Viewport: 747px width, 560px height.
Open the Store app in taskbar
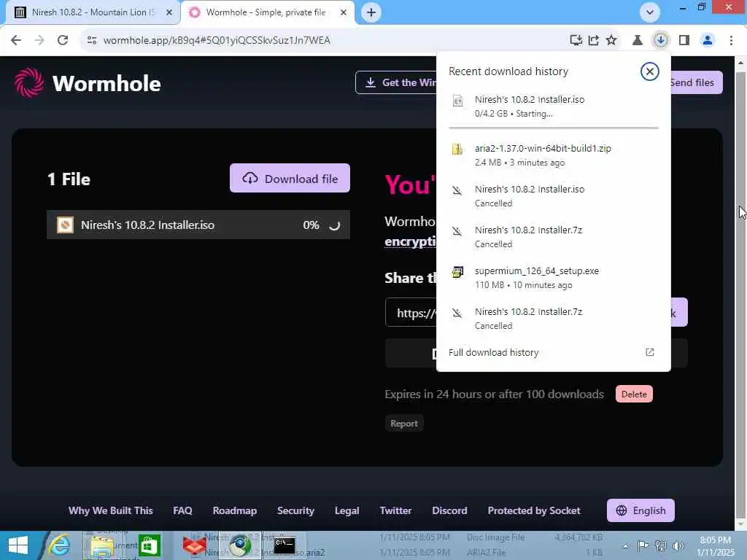pyautogui.click(x=149, y=545)
